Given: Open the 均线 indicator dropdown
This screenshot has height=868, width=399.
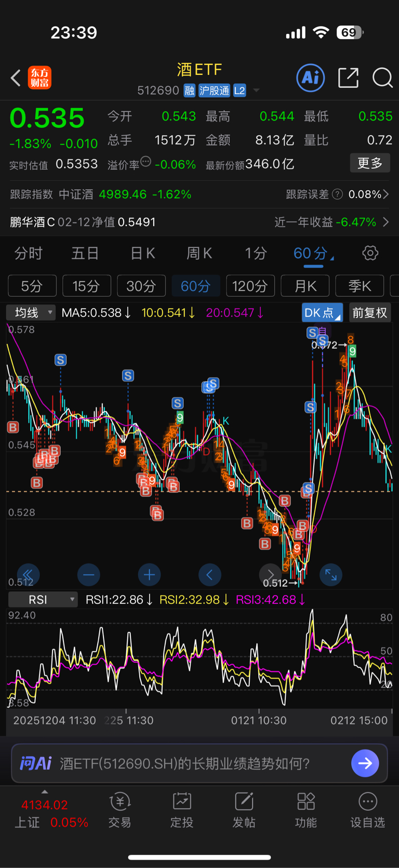Looking at the screenshot, I should pyautogui.click(x=31, y=312).
